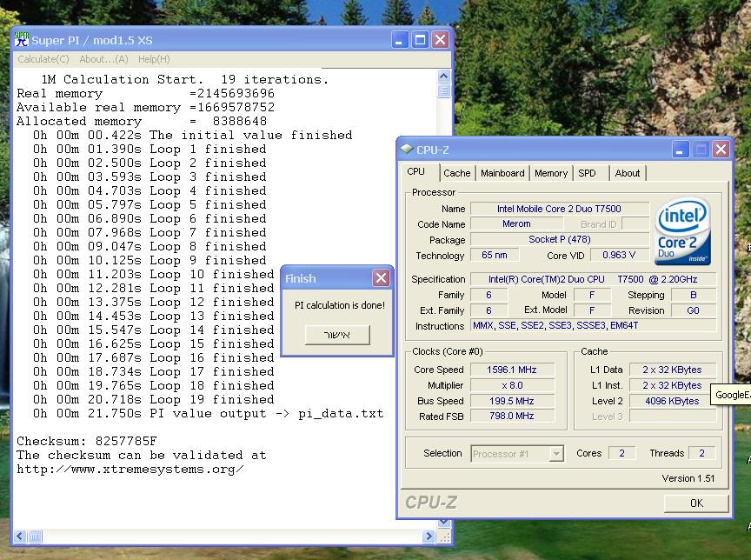Click the Version 1.51 label in CPU-Z
The image size is (751, 560).
688,478
